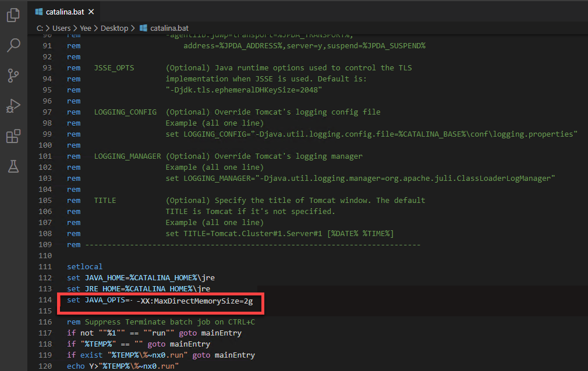The height and width of the screenshot is (371, 588).
Task: Close the catalina.bat tab
Action: point(91,12)
